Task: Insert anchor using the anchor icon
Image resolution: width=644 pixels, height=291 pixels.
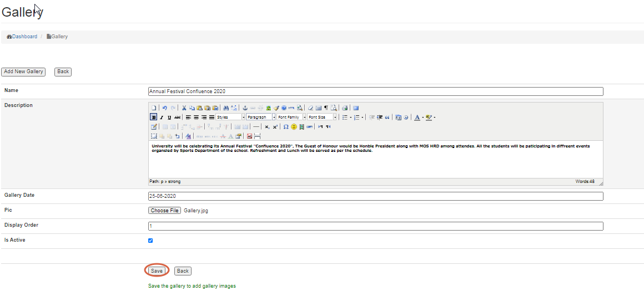Action: point(245,108)
